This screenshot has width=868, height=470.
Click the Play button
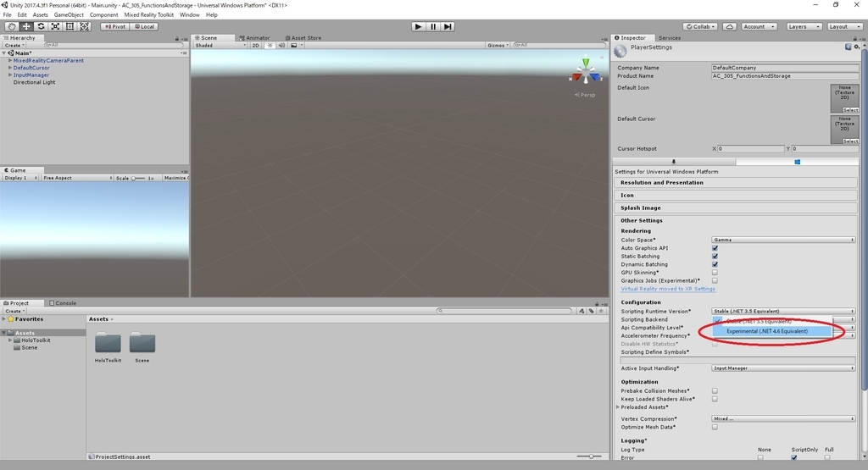click(419, 26)
